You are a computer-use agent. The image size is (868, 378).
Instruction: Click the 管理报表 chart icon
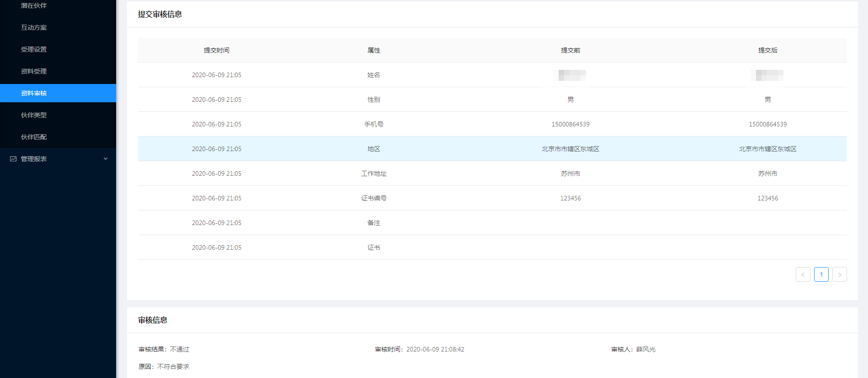[13, 159]
